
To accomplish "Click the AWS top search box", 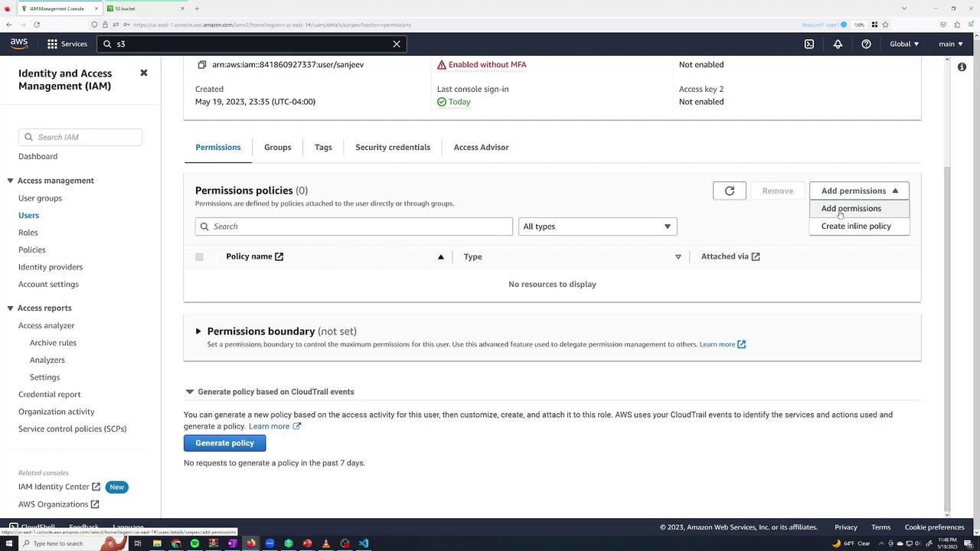I will point(252,44).
